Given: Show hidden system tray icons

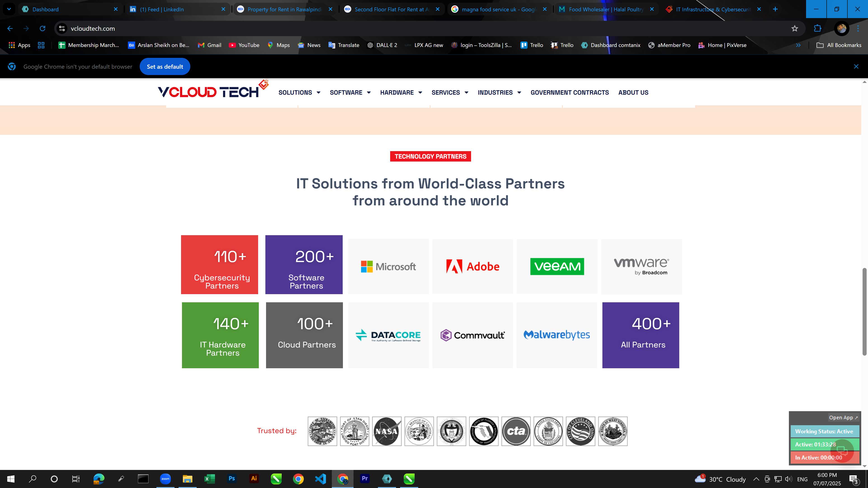Looking at the screenshot, I should click(756, 479).
